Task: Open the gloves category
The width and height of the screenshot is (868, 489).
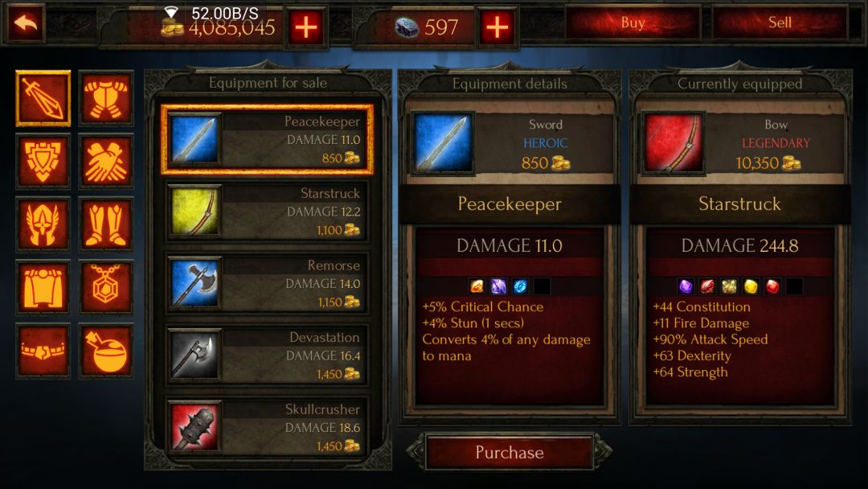Action: click(x=106, y=161)
